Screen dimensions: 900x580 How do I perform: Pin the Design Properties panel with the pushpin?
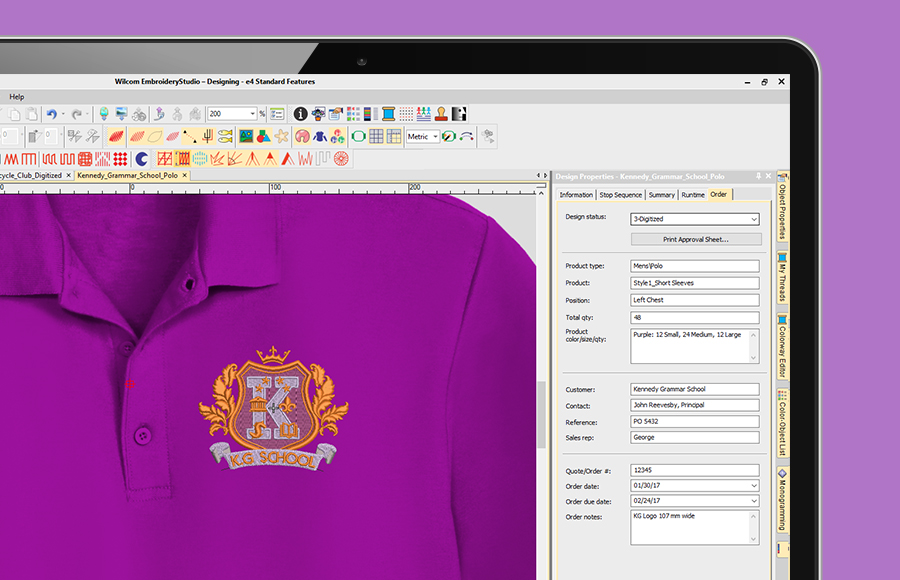click(x=757, y=176)
